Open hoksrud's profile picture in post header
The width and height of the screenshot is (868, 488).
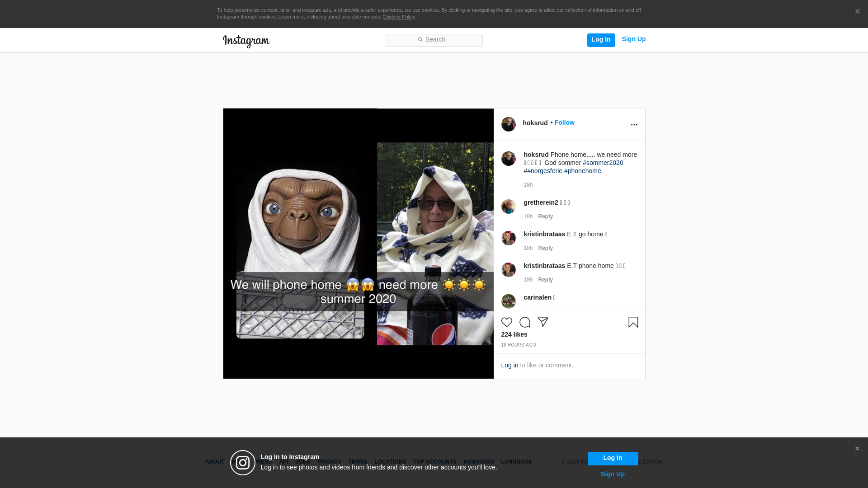point(508,124)
